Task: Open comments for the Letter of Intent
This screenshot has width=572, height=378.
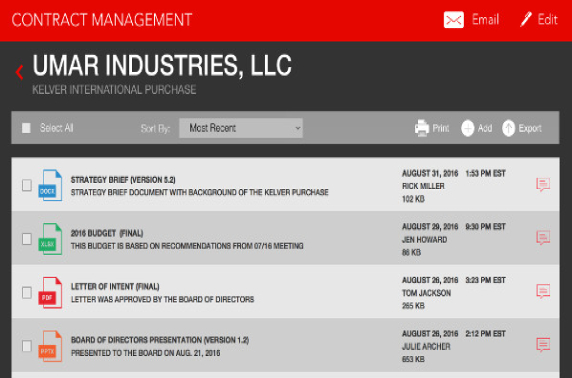Action: point(543,291)
